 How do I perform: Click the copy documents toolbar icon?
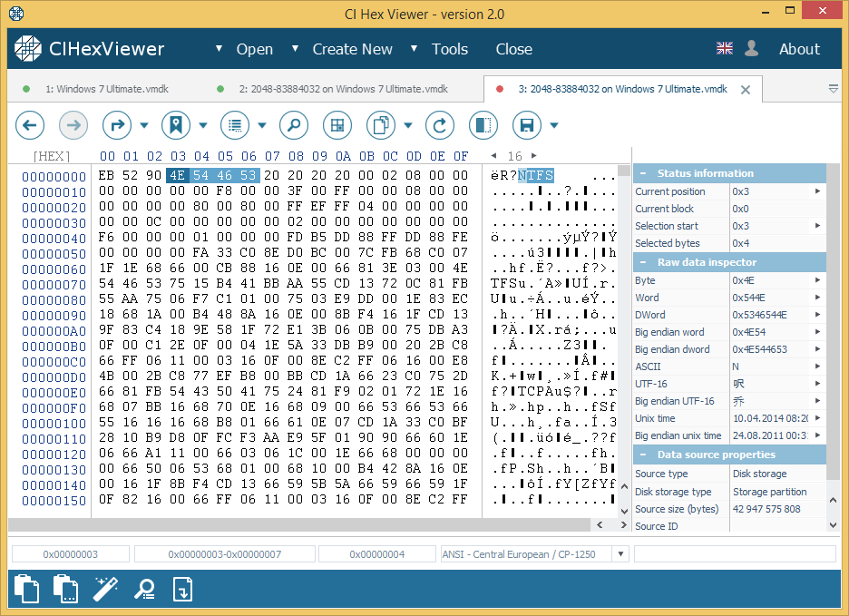(381, 126)
